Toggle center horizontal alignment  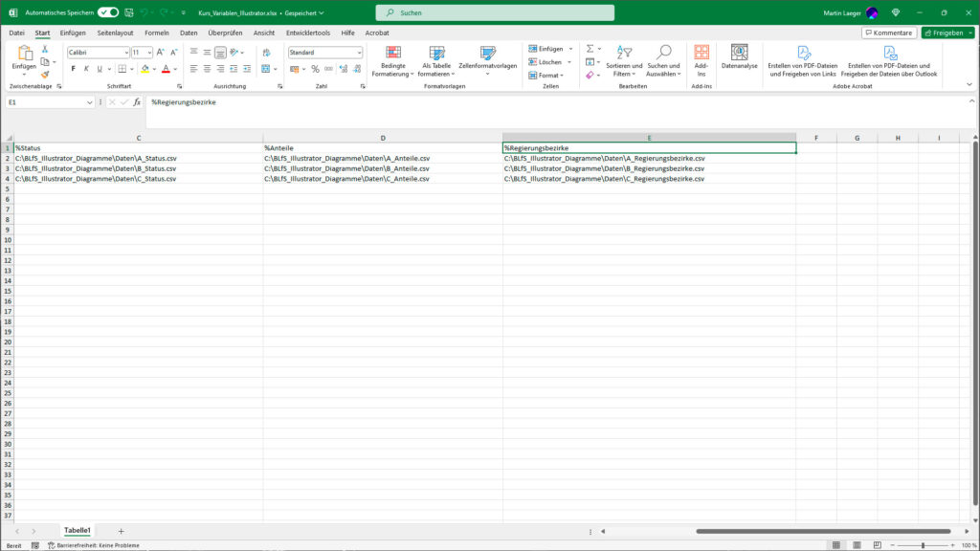207,69
